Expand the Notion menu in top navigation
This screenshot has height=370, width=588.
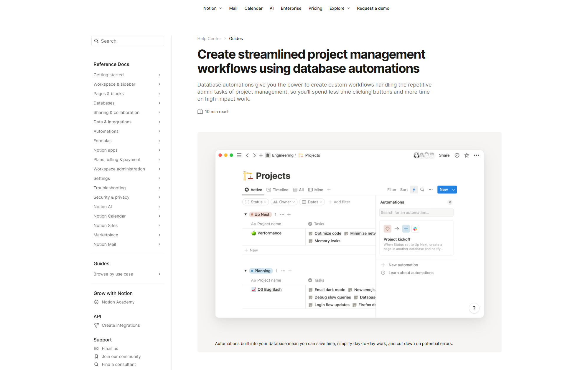[x=213, y=8]
